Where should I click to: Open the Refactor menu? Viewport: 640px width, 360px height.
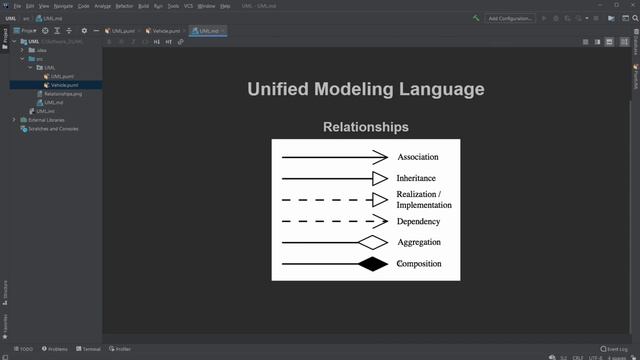coord(124,6)
